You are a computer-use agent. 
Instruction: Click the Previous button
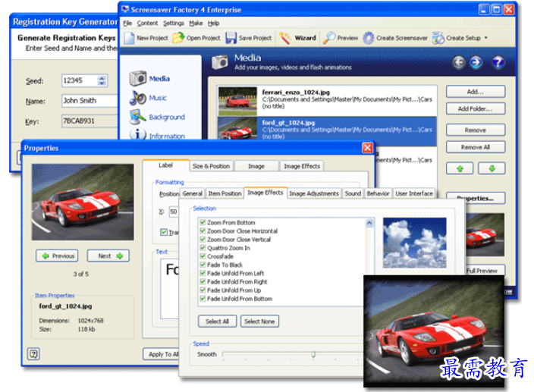[x=57, y=256]
